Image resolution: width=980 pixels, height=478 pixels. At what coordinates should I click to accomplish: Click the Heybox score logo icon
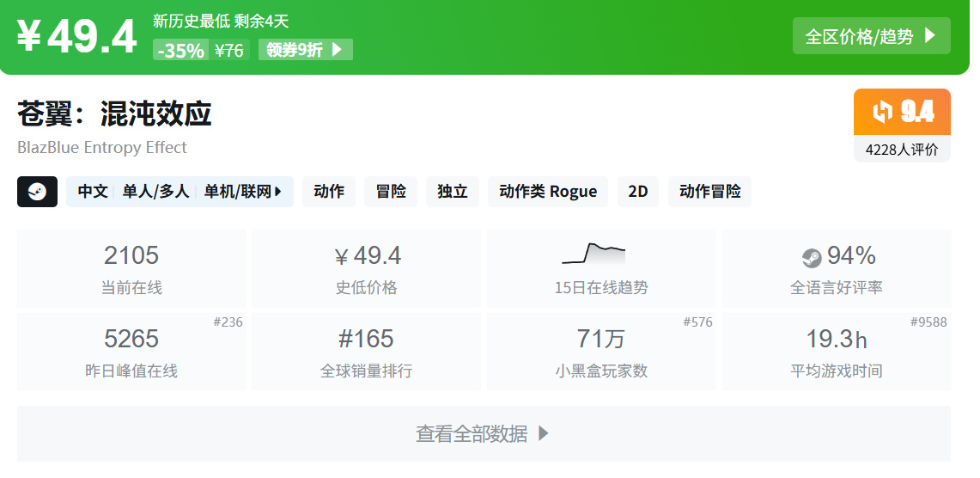point(882,112)
